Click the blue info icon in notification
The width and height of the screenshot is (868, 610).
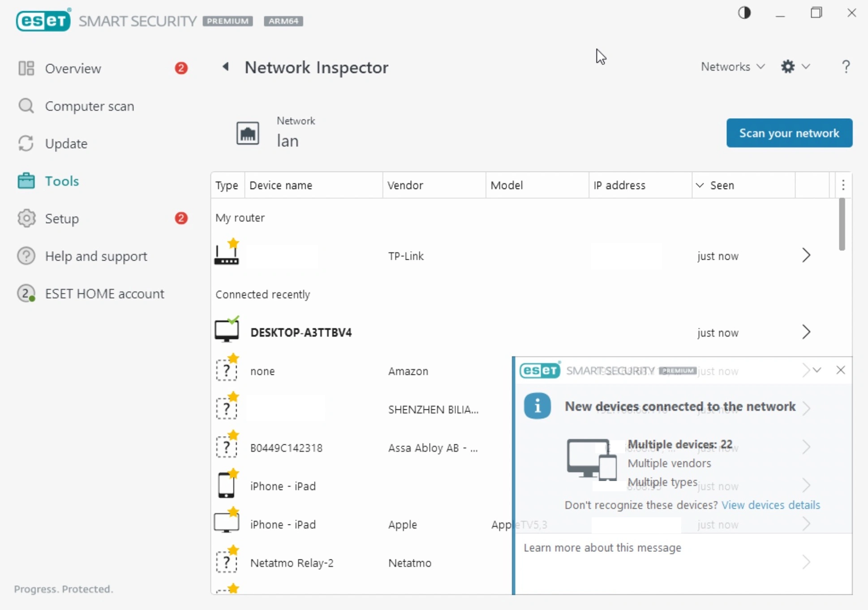(x=537, y=406)
